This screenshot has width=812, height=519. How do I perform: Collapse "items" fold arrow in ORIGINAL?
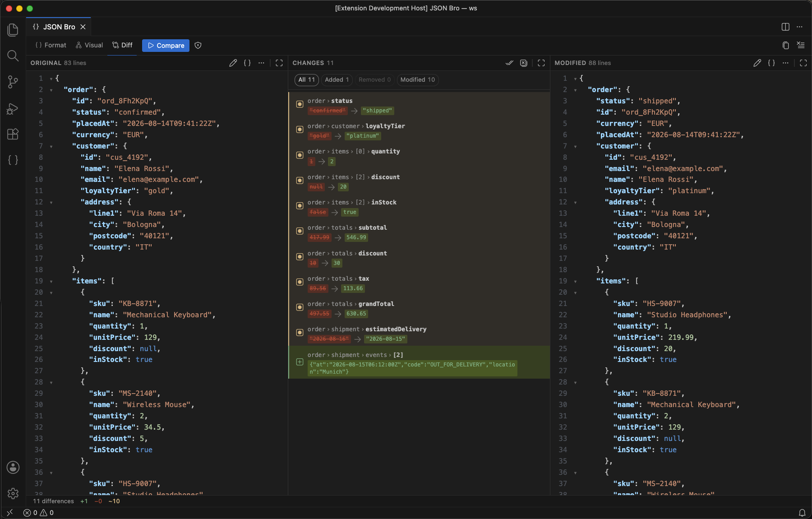coord(51,282)
